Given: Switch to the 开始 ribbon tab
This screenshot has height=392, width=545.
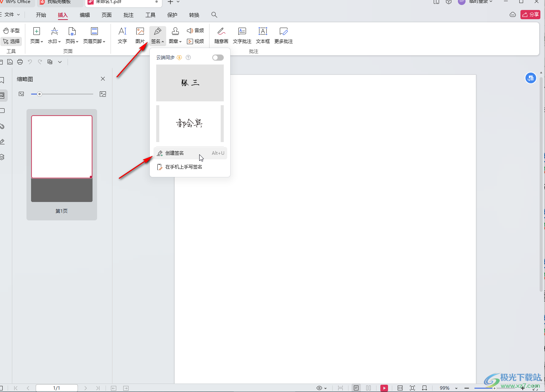Looking at the screenshot, I should (41, 15).
